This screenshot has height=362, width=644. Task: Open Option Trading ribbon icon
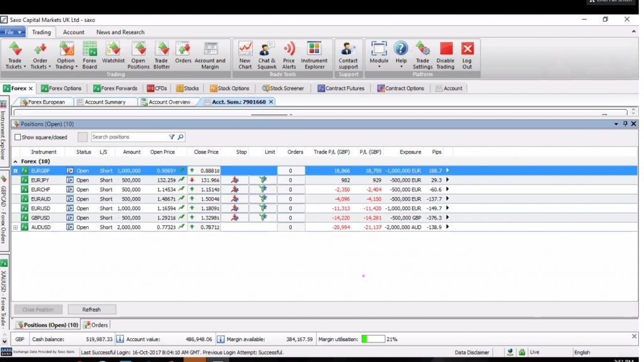65,55
